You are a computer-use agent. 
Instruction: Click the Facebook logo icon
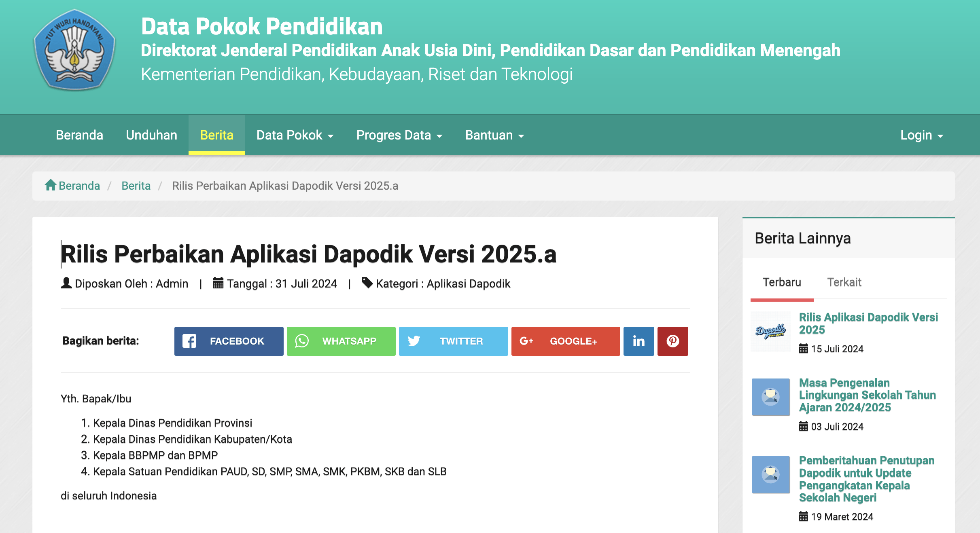pos(189,341)
